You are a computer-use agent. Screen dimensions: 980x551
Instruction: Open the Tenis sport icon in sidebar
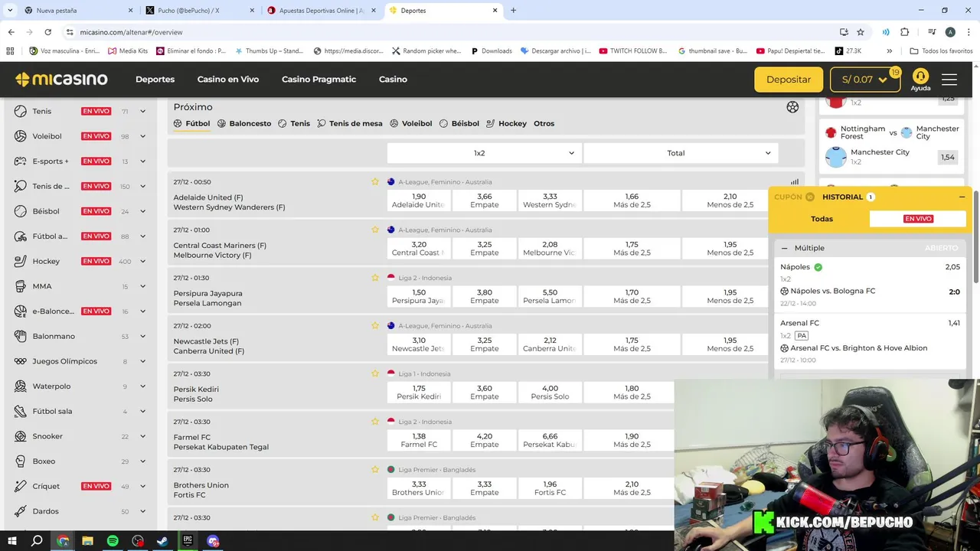point(21,111)
